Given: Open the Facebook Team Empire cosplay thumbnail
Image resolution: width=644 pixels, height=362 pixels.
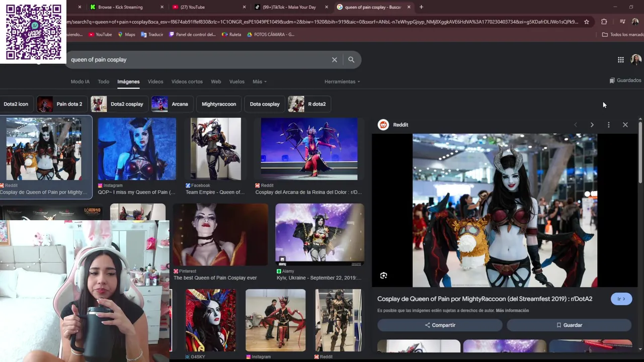Looking at the screenshot, I should click(x=216, y=149).
